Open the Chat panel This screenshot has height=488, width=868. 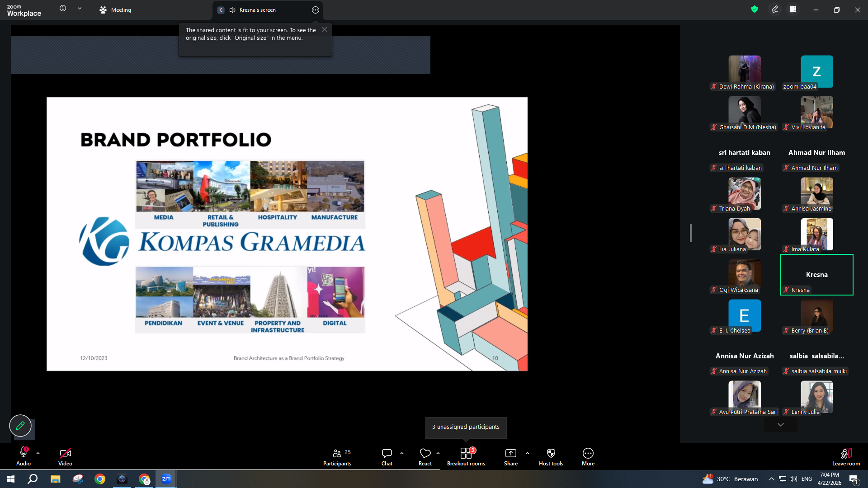[x=387, y=456]
